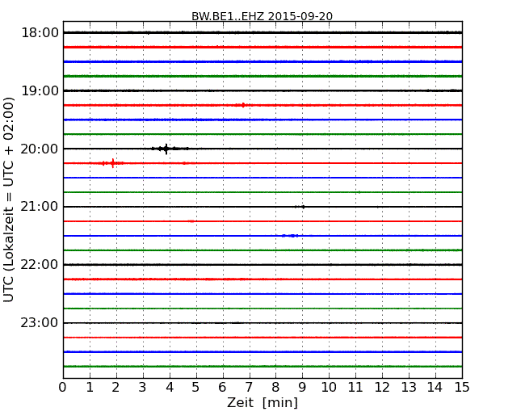This screenshot has width=525, height=420.
Task: Select the 23:00 y-axis tick label
Action: [40, 322]
